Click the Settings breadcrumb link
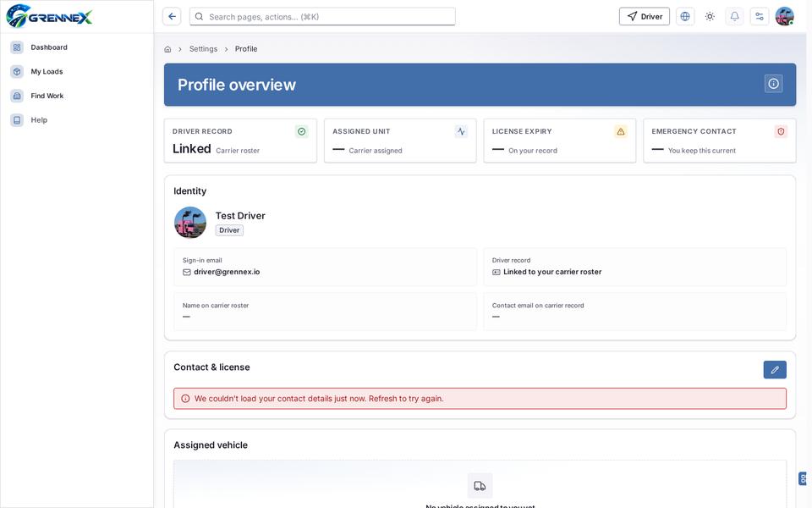 [203, 49]
